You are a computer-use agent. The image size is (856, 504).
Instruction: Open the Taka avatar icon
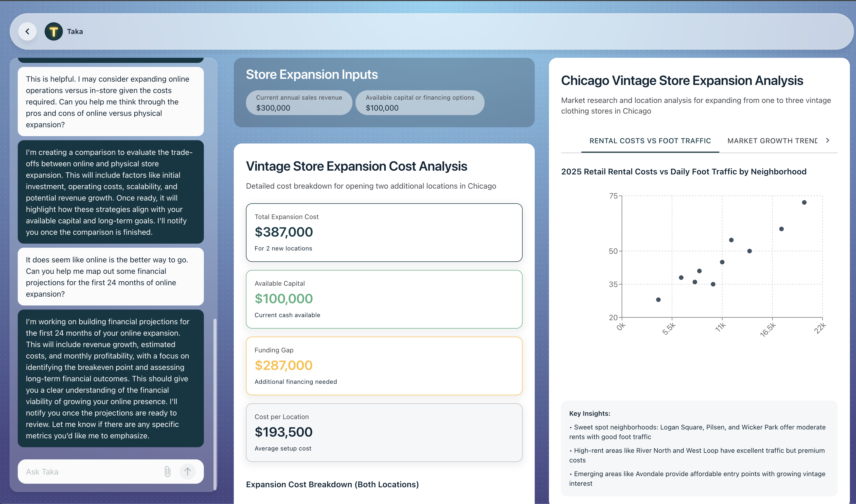coord(54,32)
